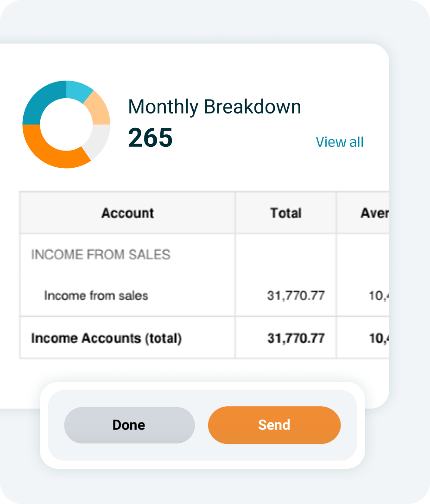Click the Done button
This screenshot has width=430, height=504.
coord(129,425)
